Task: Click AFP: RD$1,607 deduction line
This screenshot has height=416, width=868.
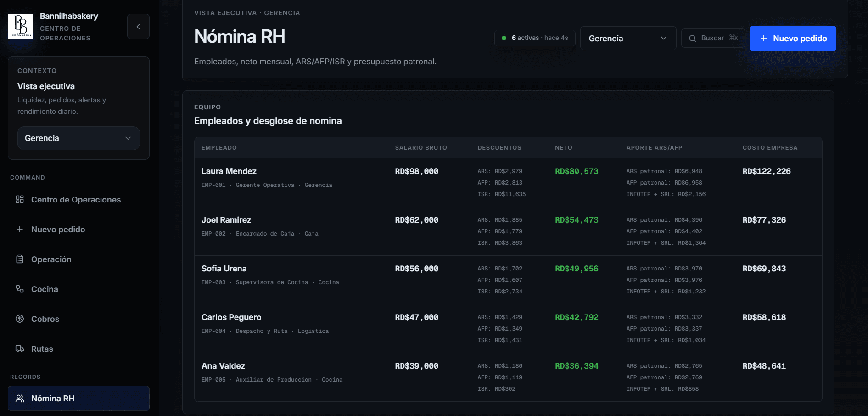Action: click(500, 280)
